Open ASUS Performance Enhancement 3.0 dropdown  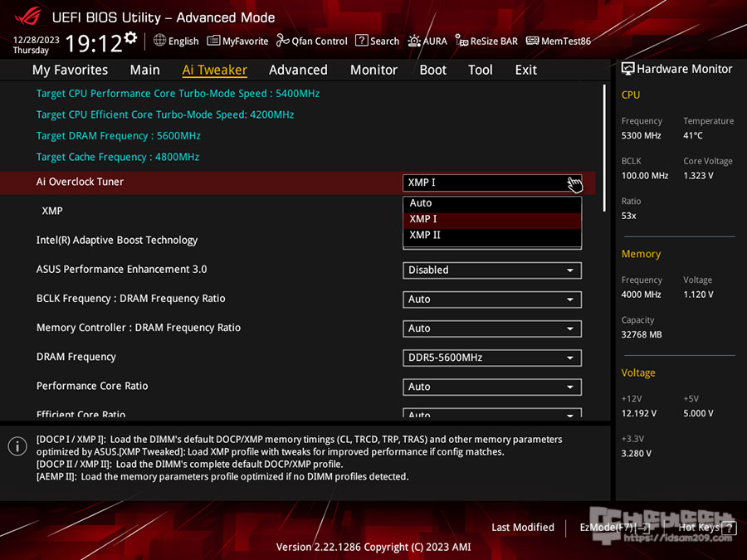[x=492, y=270]
